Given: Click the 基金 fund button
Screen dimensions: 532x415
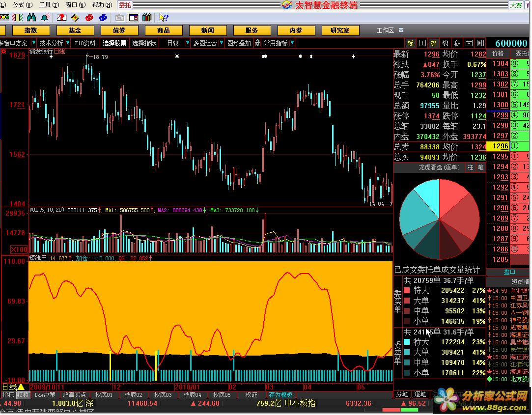Looking at the screenshot, I should pyautogui.click(x=75, y=30).
